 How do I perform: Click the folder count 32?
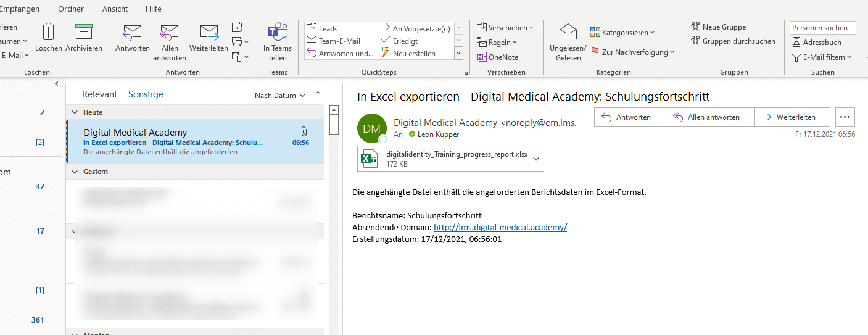[40, 187]
